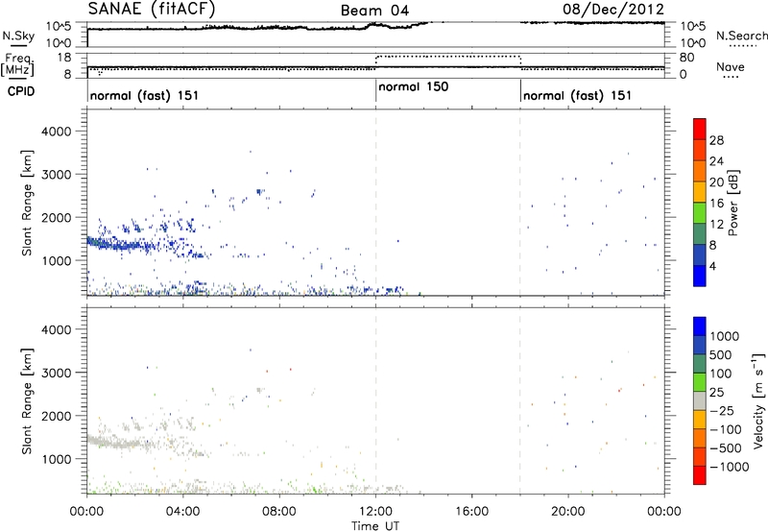
Task: Click the blue backscatter band near 1400 km
Action: 123,245
